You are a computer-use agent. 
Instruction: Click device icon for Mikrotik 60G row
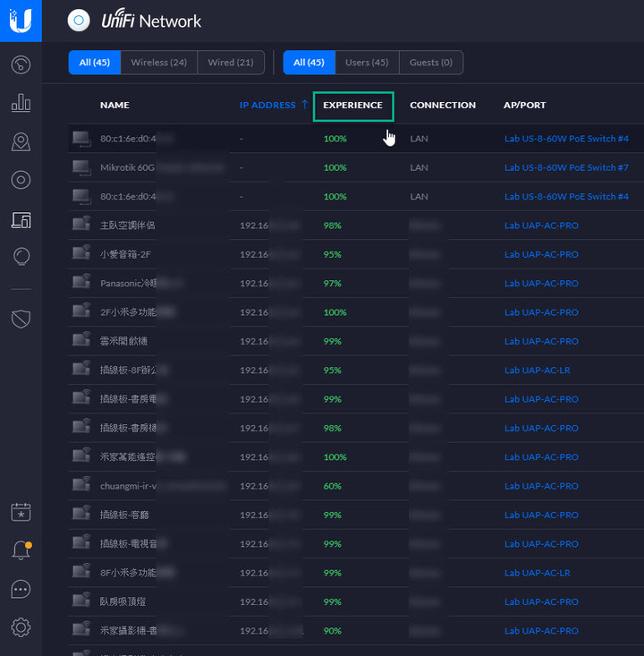point(81,167)
